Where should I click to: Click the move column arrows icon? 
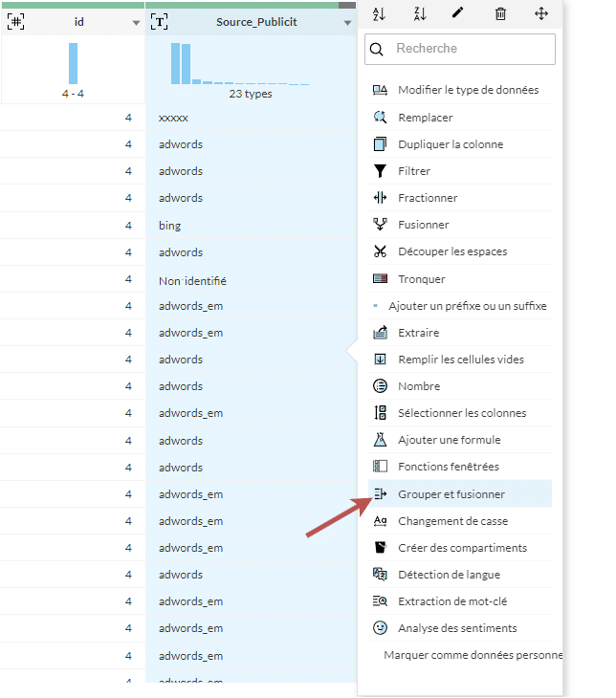pos(541,13)
